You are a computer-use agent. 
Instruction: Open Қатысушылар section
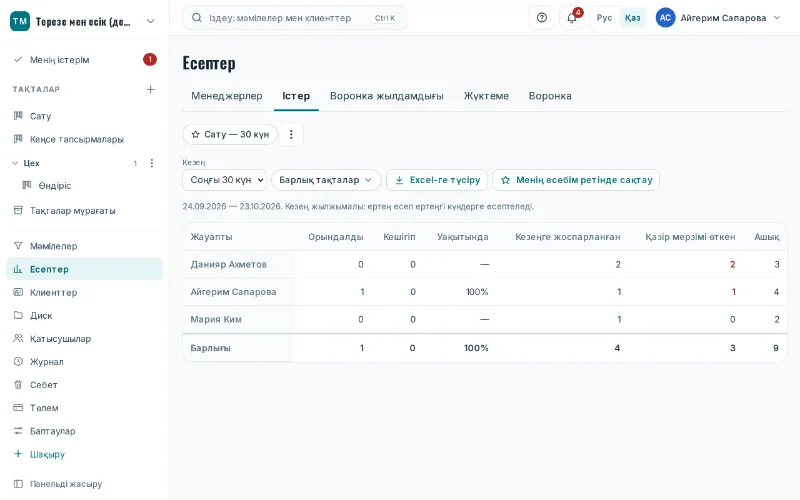85,339
